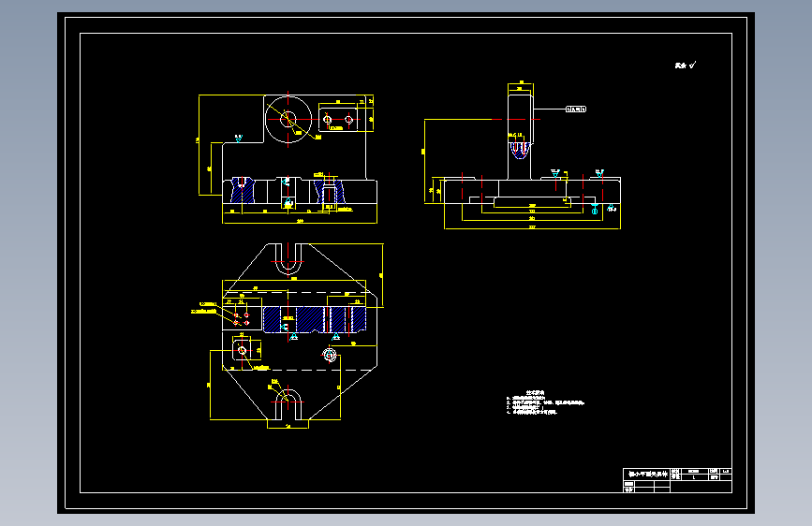
Task: Select the blue hatched section in the plan view
Action: pos(315,319)
